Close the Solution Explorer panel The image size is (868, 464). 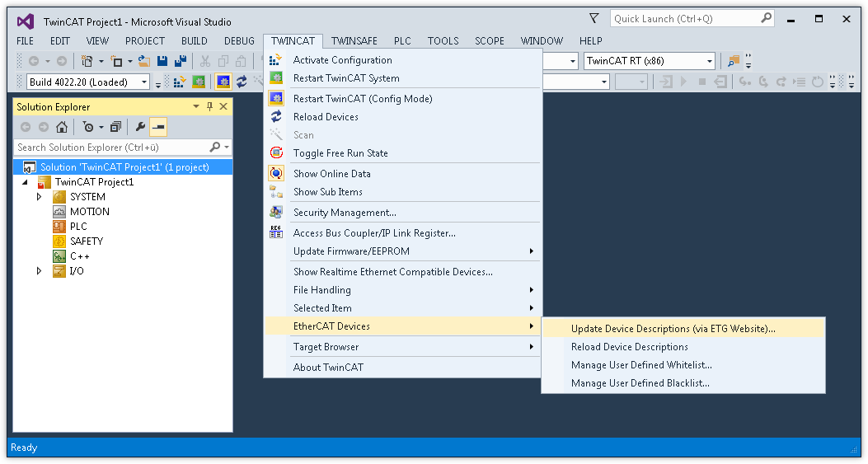(223, 106)
